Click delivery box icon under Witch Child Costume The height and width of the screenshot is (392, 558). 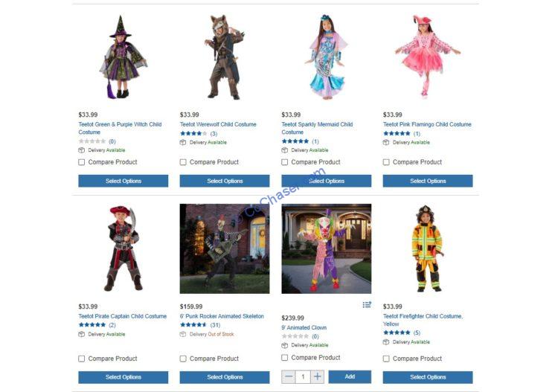point(82,150)
